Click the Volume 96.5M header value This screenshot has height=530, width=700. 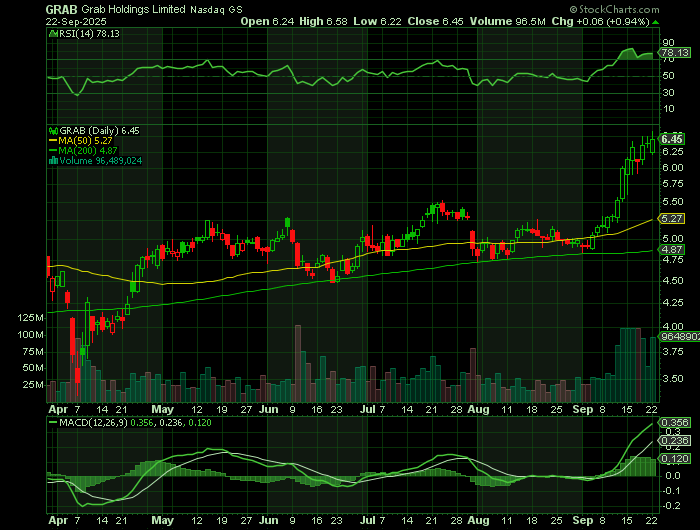click(507, 21)
